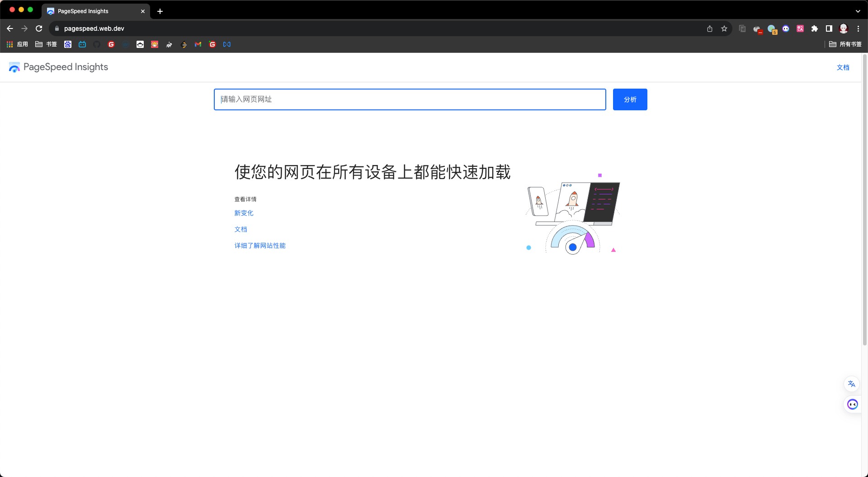Viewport: 868px width, 477px height.
Task: Click the pink translate extension icon
Action: (x=800, y=28)
